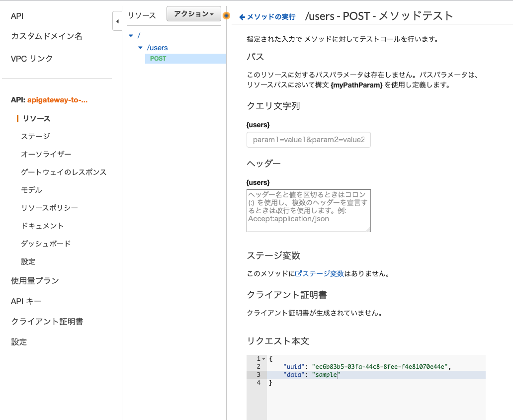Open the アクション dropdown
Viewport: 513px width, 420px height.
click(193, 13)
